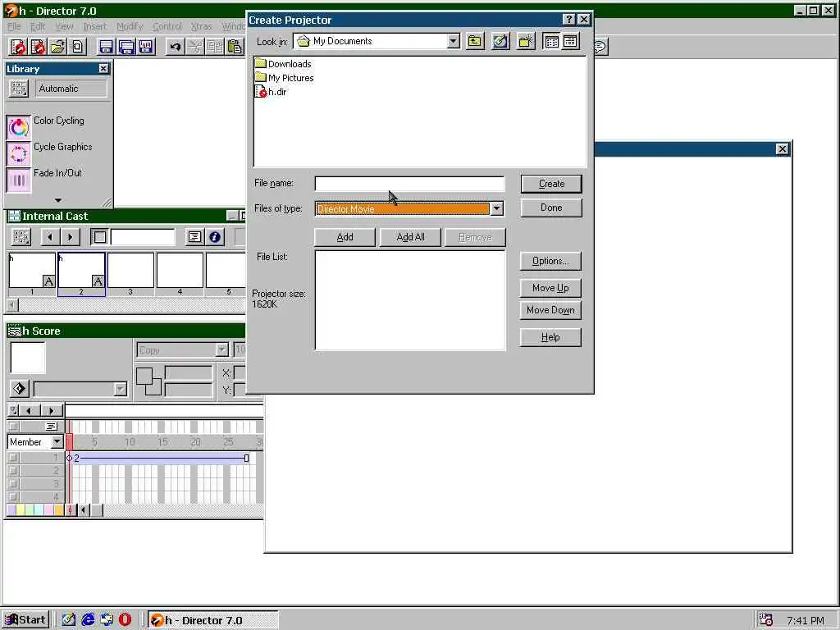Select the Fade In/Out behavior icon
Image resolution: width=840 pixels, height=630 pixels.
[19, 180]
